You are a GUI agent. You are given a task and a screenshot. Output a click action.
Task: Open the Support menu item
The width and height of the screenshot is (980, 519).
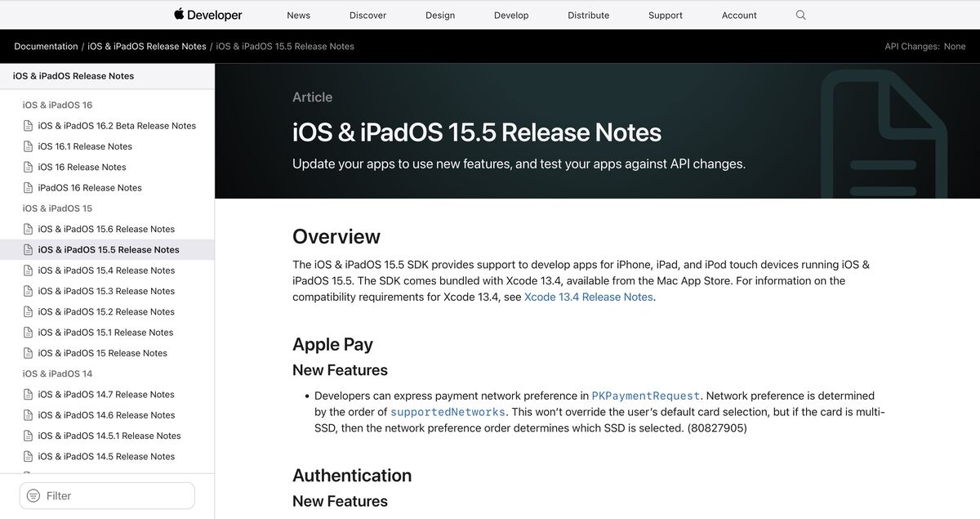[666, 16]
